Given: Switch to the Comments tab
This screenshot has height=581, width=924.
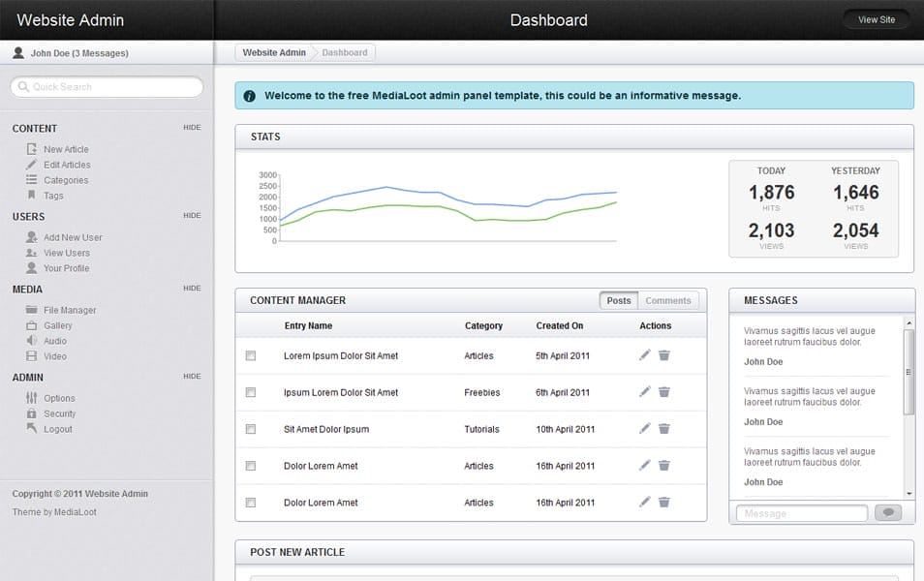Looking at the screenshot, I should pos(668,300).
